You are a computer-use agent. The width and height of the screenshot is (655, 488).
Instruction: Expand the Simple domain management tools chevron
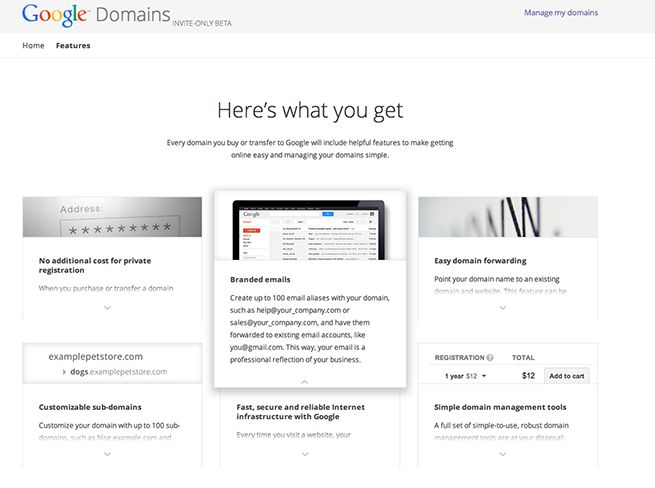point(503,454)
